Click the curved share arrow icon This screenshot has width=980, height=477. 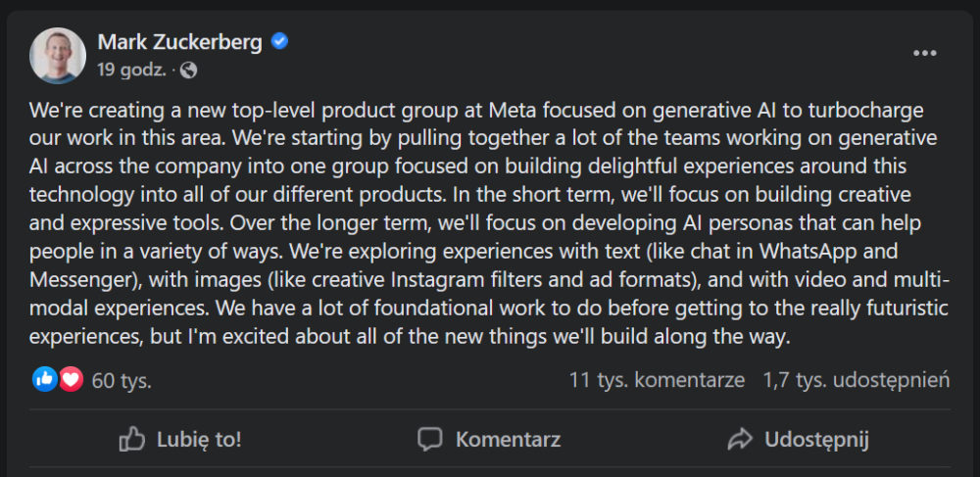(740, 440)
